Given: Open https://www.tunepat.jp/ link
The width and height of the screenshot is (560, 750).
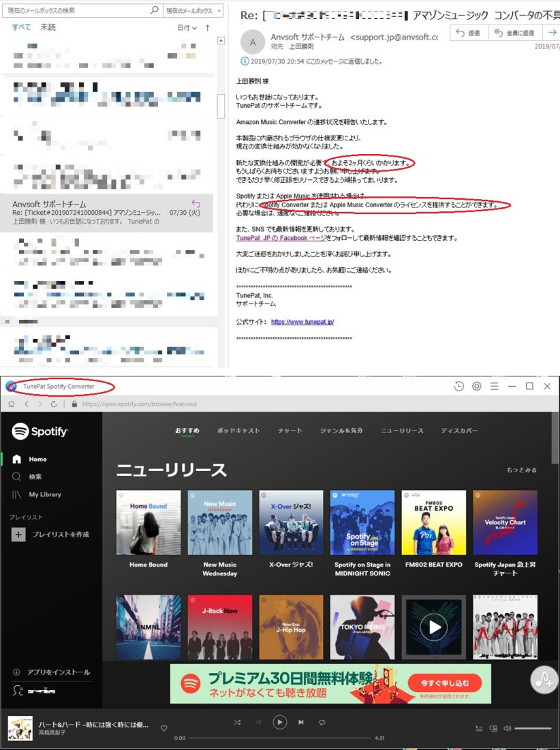Looking at the screenshot, I should (x=302, y=321).
